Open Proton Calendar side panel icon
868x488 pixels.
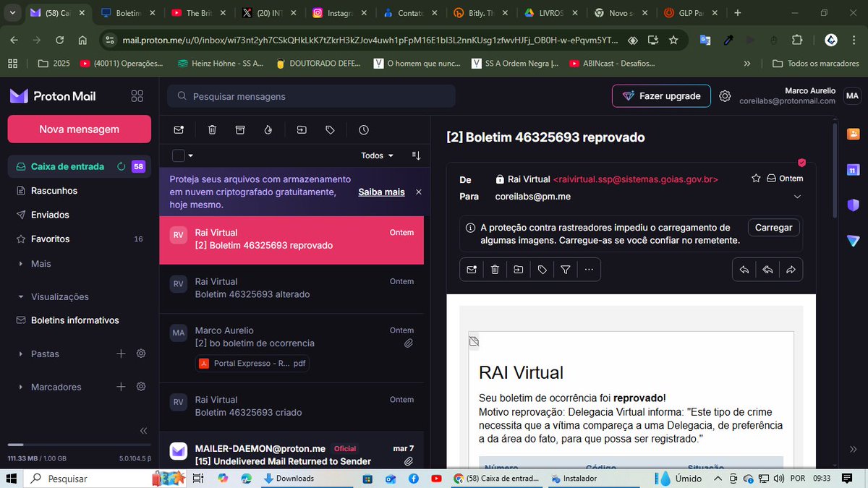click(854, 170)
